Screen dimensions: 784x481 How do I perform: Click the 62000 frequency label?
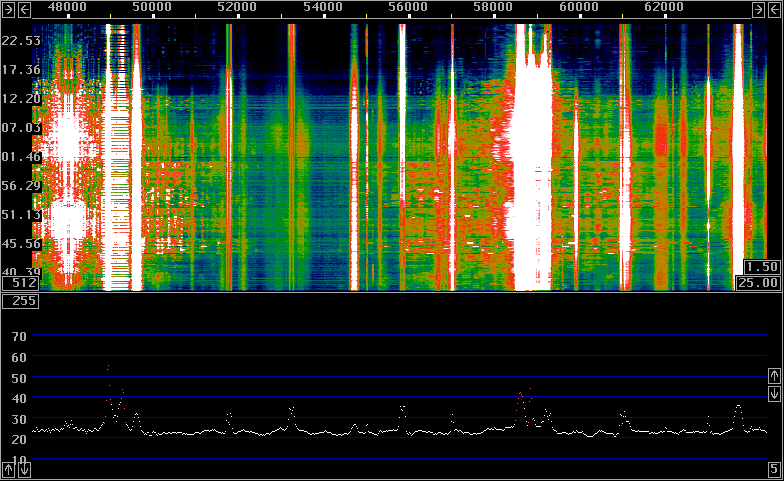[664, 7]
